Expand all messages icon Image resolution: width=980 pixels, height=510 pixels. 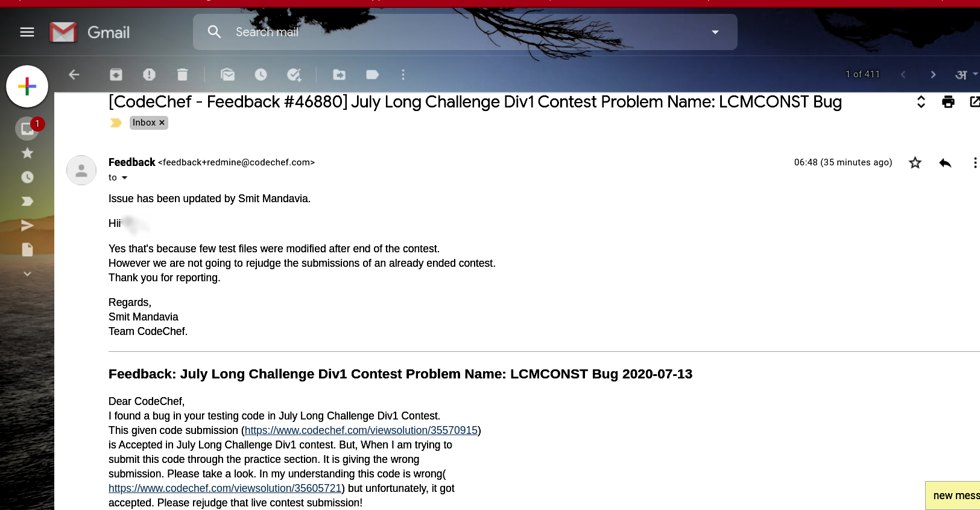pyautogui.click(x=921, y=102)
